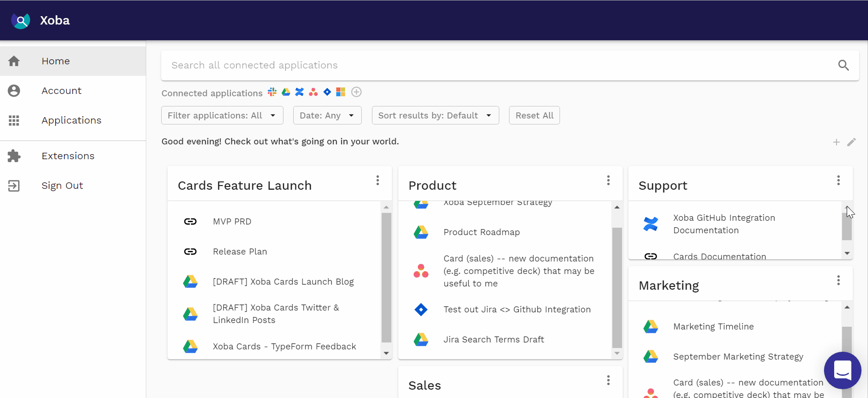The image size is (868, 398).
Task: Click the pencil edit cards icon
Action: (x=851, y=142)
